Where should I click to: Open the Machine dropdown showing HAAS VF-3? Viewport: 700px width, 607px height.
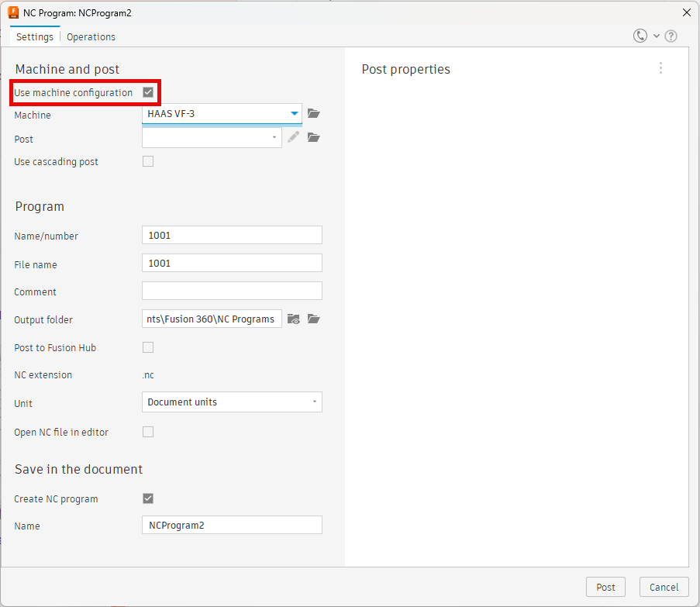[x=222, y=114]
